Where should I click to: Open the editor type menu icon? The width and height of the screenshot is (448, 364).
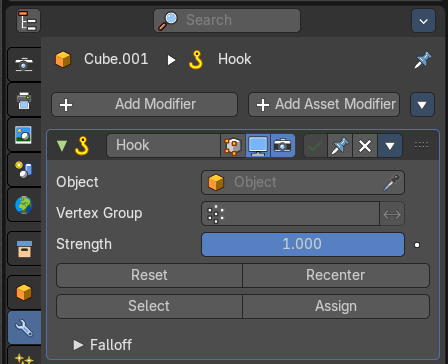[x=28, y=21]
